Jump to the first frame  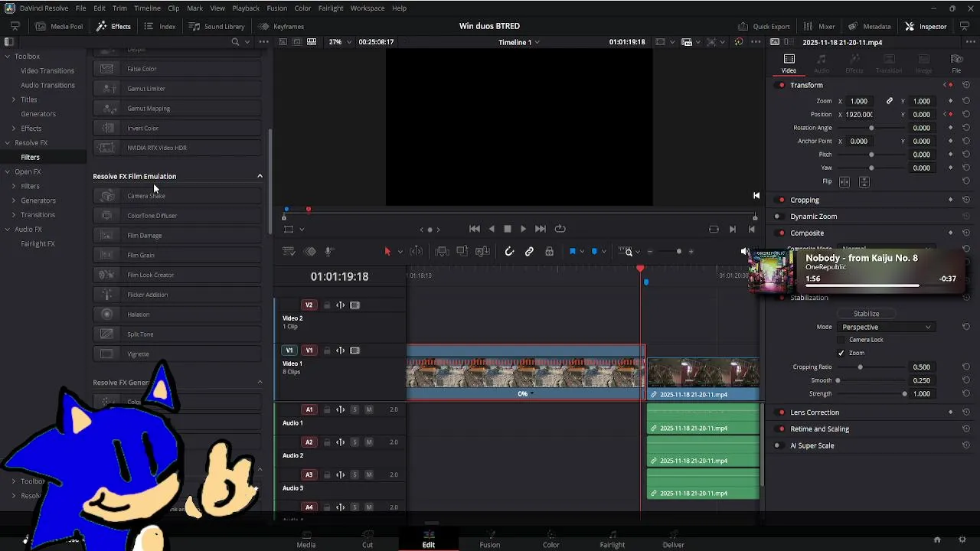point(475,229)
